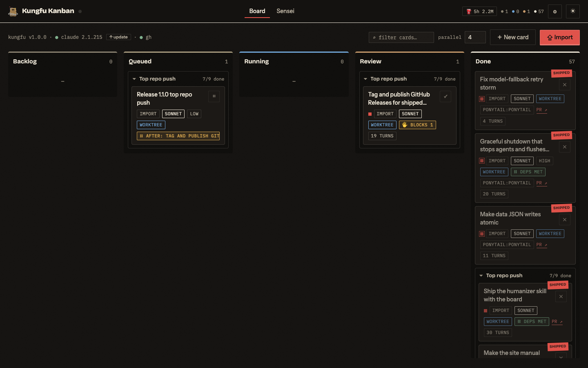The image size is (588, 368).
Task: Click red square on Make data JSON writes card
Action: (x=482, y=234)
